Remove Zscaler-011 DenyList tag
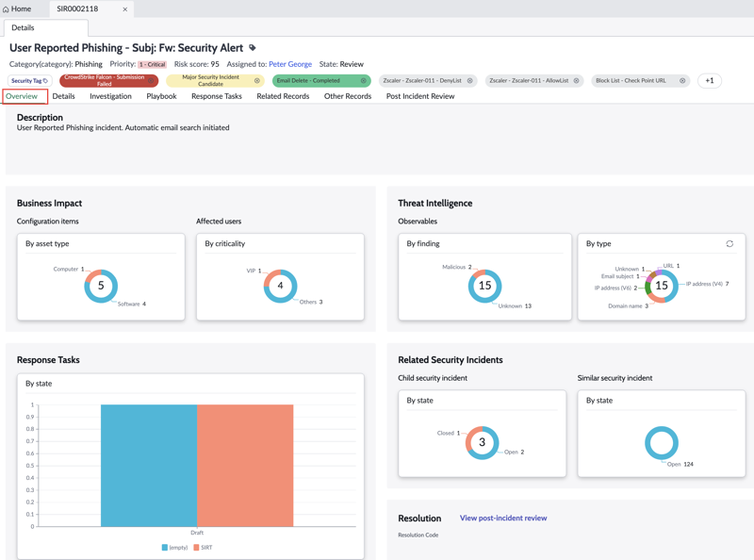754x560 pixels. [469, 81]
